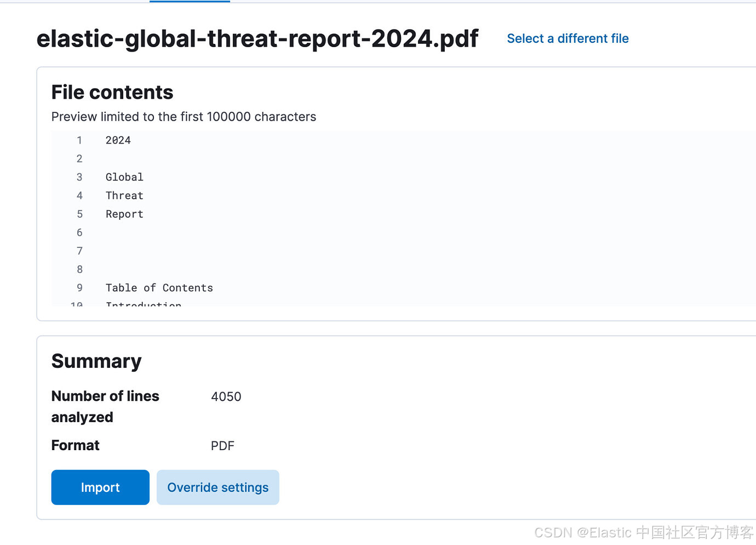Select the value 4050

pyautogui.click(x=226, y=396)
